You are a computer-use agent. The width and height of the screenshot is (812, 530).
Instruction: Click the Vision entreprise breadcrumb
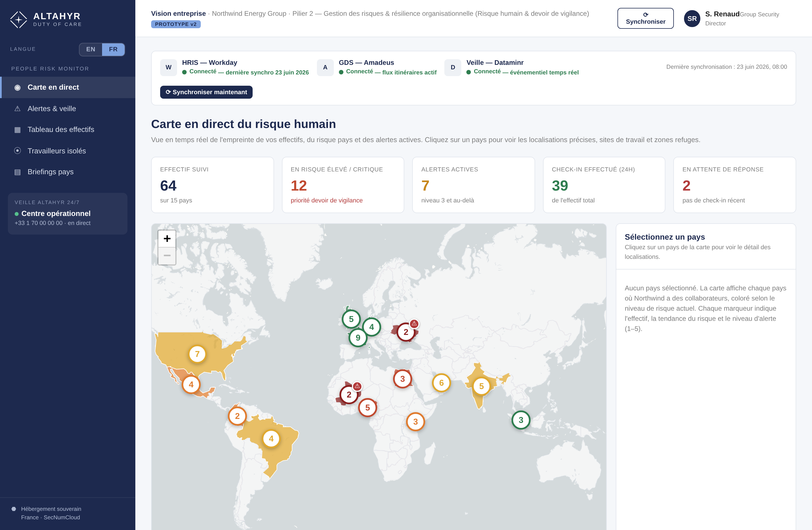point(178,14)
